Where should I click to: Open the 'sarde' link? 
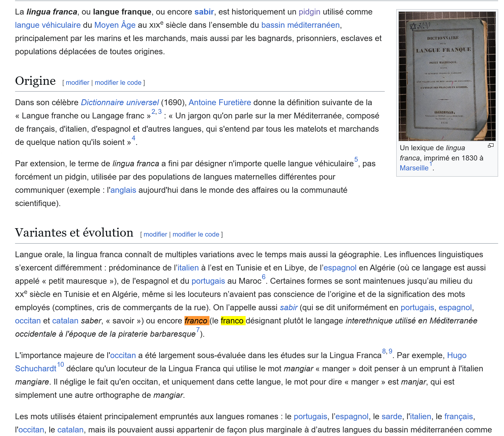point(392,416)
